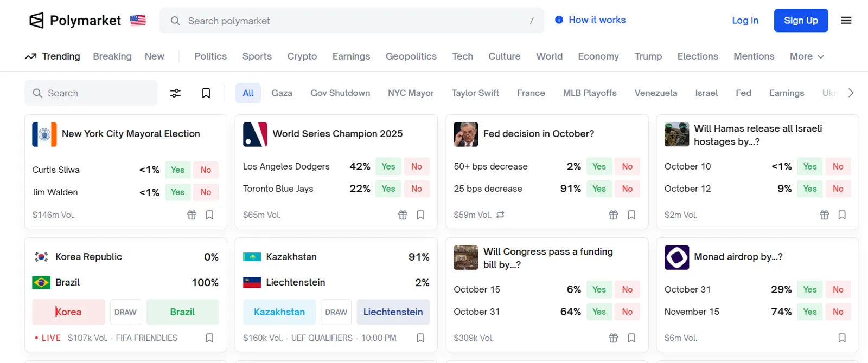Click the Trending tab with arrow

coord(53,56)
